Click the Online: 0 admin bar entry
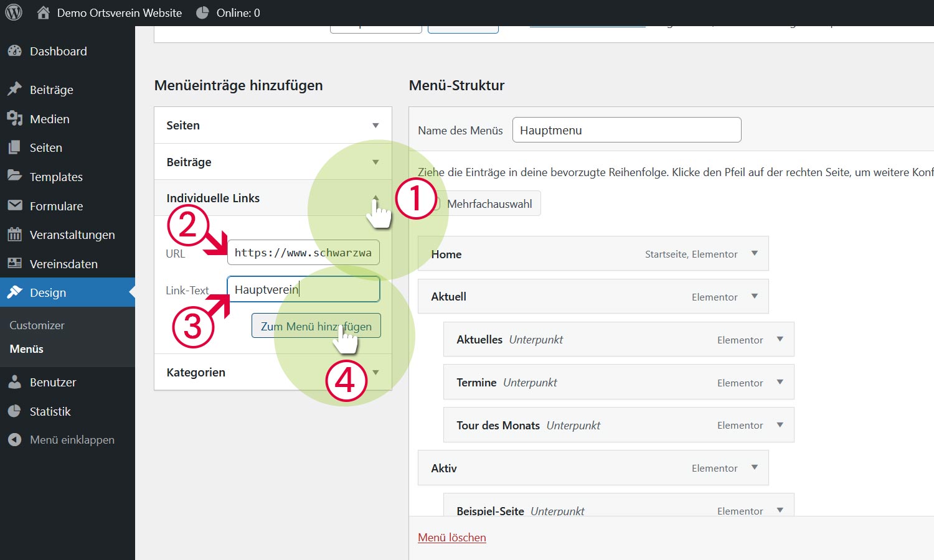The height and width of the screenshot is (560, 934). [238, 12]
